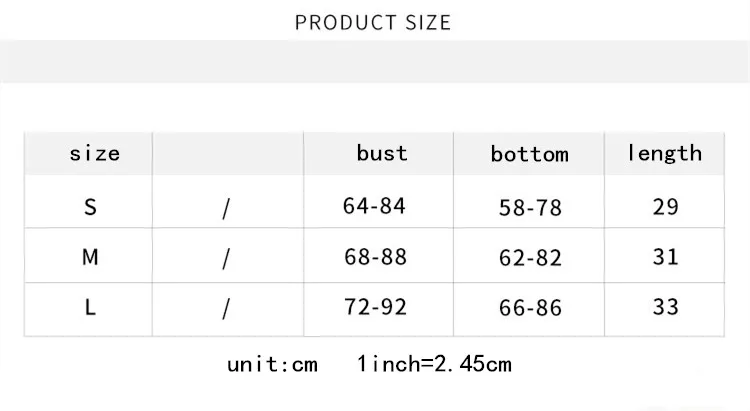Select the length column header
The width and height of the screenshot is (750, 411).
664,153
